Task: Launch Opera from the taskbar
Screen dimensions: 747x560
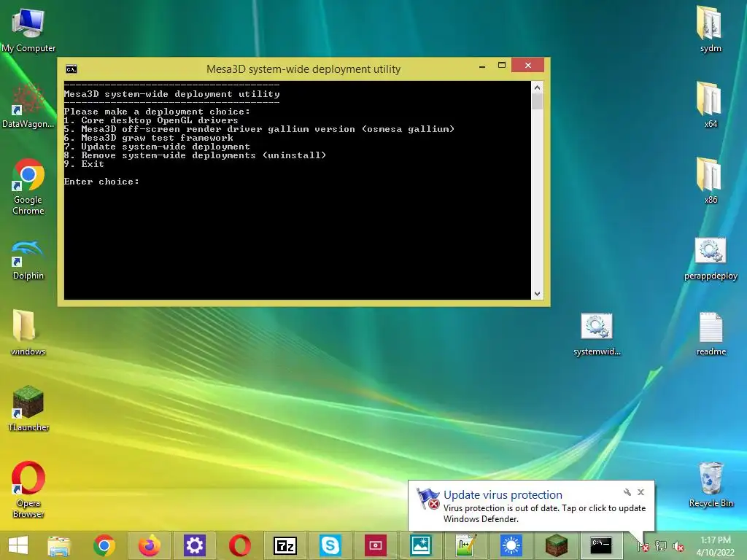Action: point(239,545)
